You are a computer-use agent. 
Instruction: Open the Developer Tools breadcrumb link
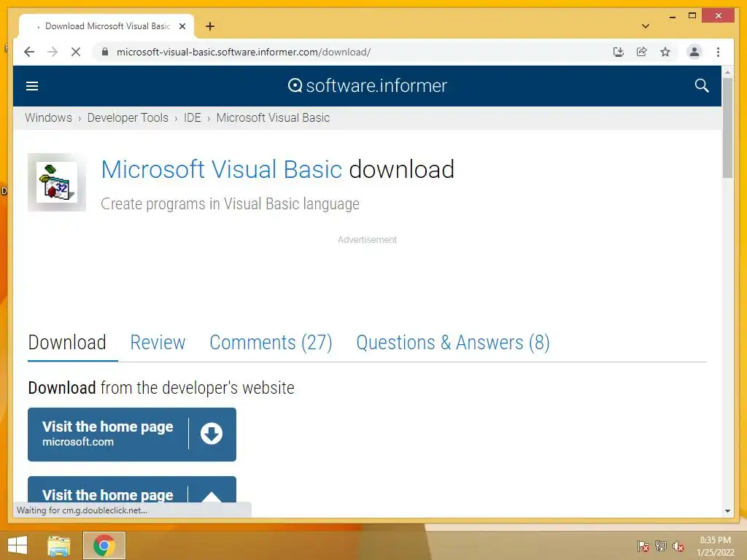click(128, 117)
